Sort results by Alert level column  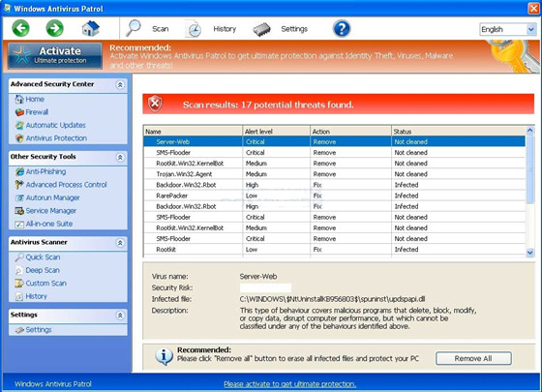click(x=276, y=132)
